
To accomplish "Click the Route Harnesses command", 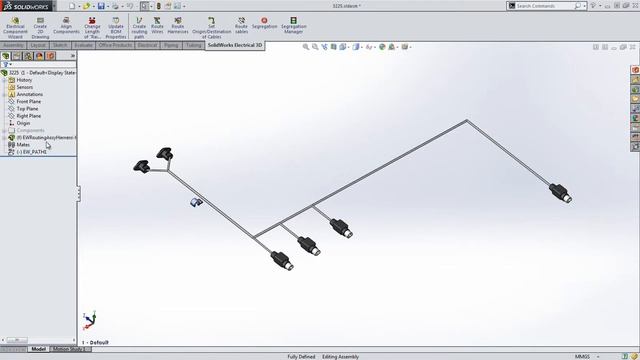I will (178, 25).
